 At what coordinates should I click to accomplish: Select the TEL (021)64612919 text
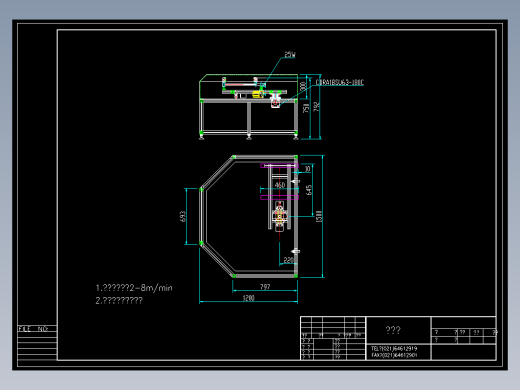(x=394, y=349)
